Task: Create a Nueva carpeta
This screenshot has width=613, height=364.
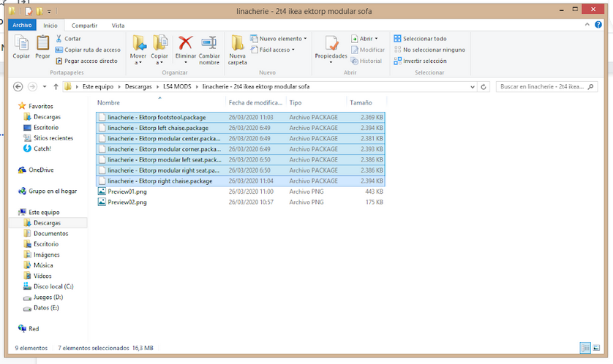Action: coord(237,49)
